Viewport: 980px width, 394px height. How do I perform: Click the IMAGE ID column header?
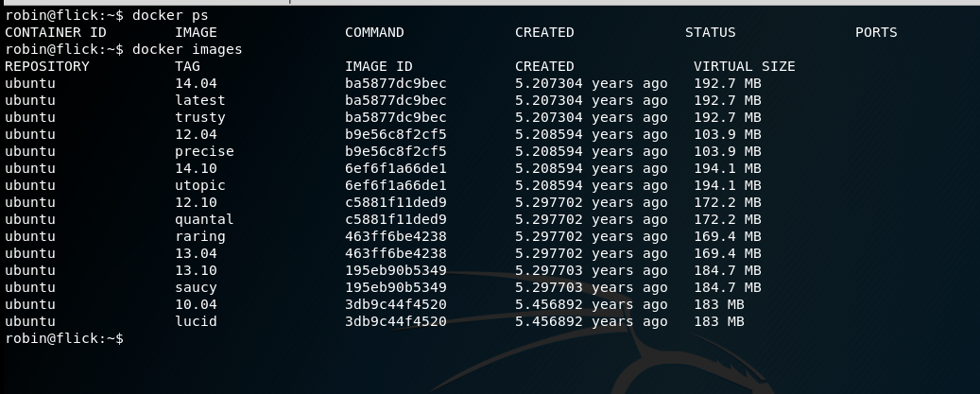379,66
